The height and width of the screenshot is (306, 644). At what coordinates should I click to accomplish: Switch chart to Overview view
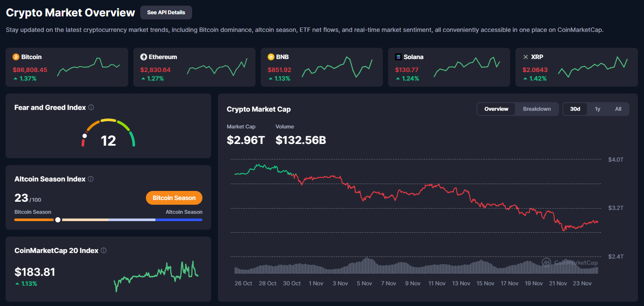tap(496, 109)
